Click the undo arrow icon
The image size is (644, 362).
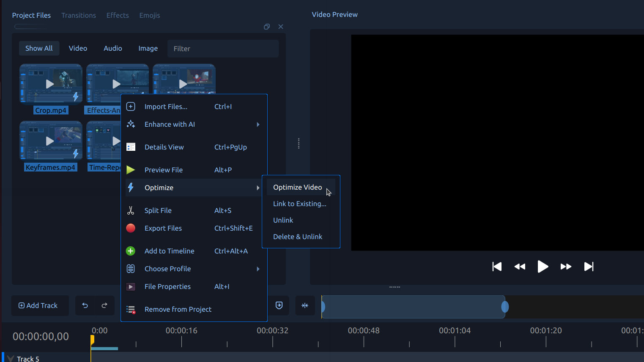point(85,305)
